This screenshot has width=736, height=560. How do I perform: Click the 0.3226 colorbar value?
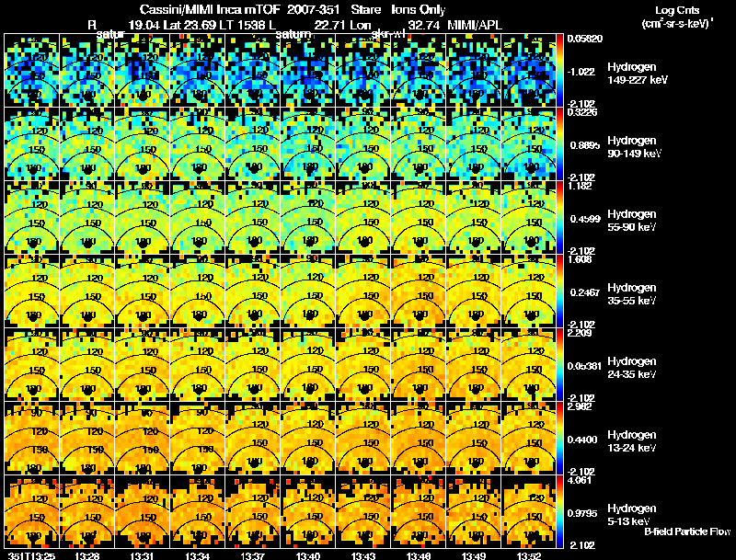[581, 112]
